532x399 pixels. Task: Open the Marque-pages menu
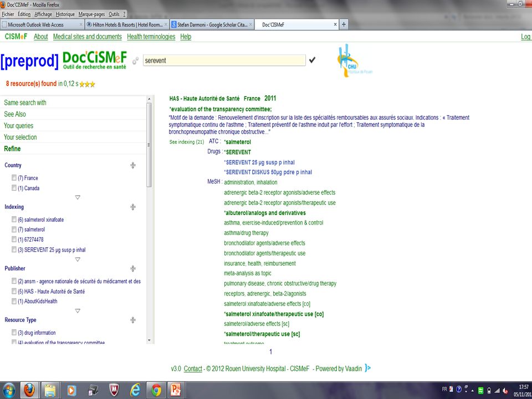click(91, 14)
